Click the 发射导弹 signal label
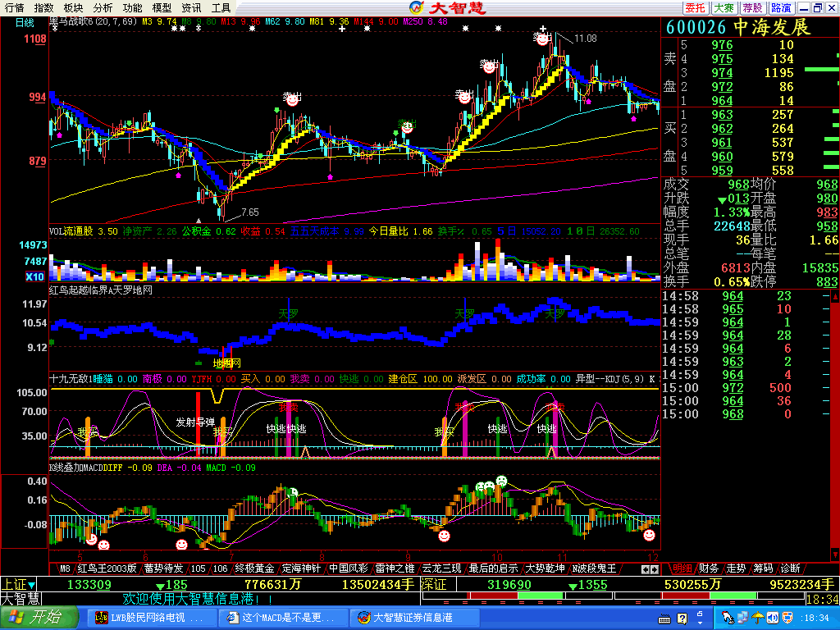The height and width of the screenshot is (630, 840). (195, 422)
